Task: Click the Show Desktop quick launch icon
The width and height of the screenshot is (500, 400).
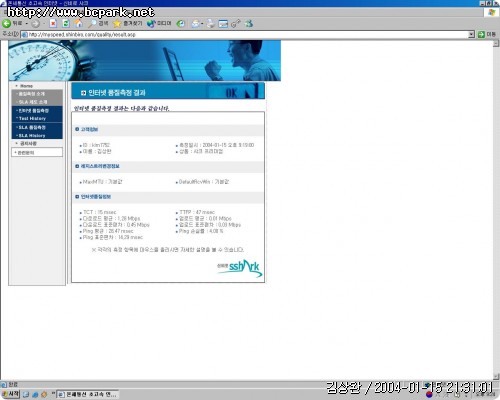Action: pyautogui.click(x=26, y=395)
